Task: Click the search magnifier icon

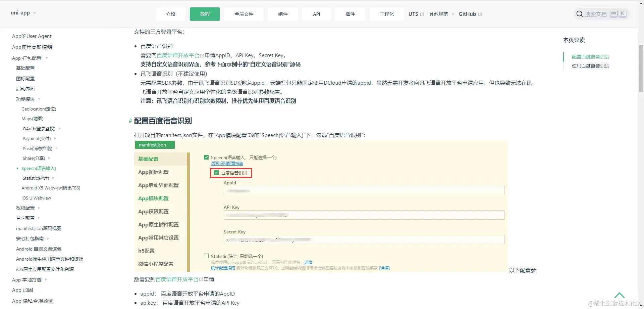Action: coord(579,14)
